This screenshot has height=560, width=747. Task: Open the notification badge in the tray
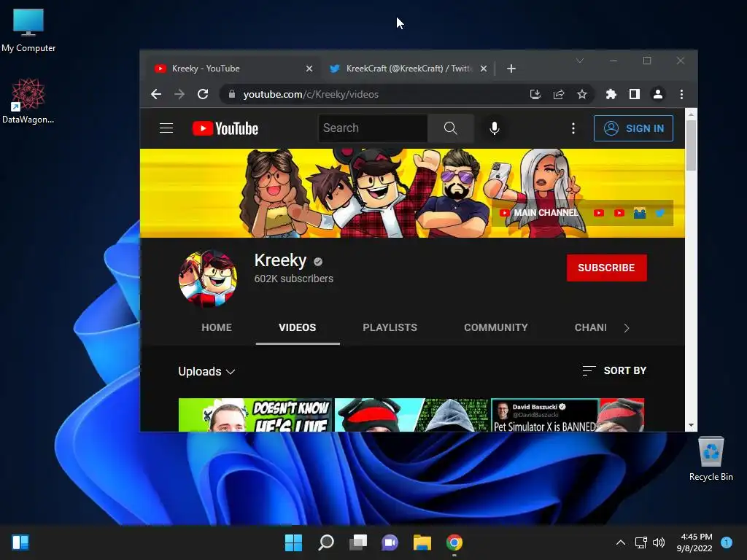tap(727, 542)
